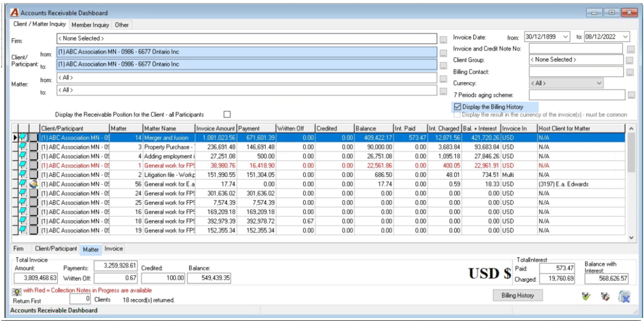This screenshot has width=644, height=321.
Task: Click the sheet icon with the blue X
Action: pyautogui.click(x=624, y=296)
